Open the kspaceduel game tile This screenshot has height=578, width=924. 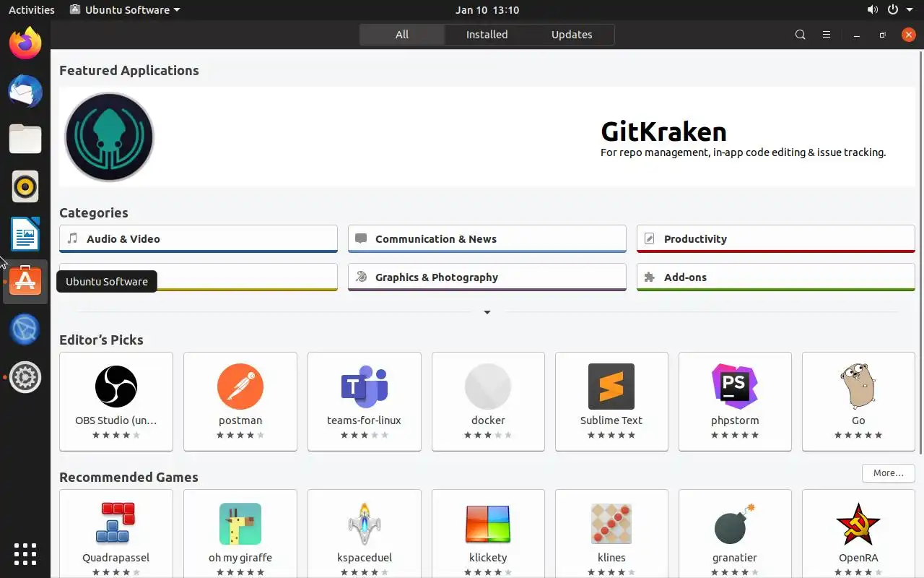pyautogui.click(x=365, y=534)
